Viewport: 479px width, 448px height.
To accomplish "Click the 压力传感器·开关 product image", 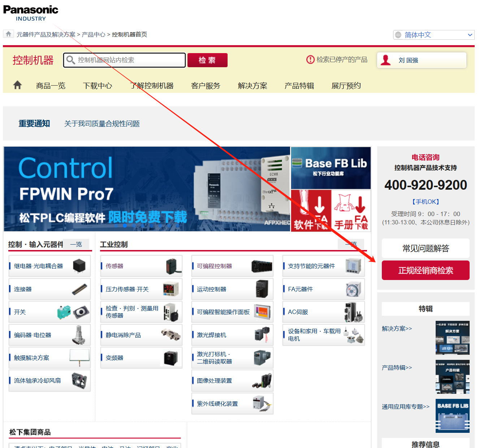I will [x=171, y=289].
